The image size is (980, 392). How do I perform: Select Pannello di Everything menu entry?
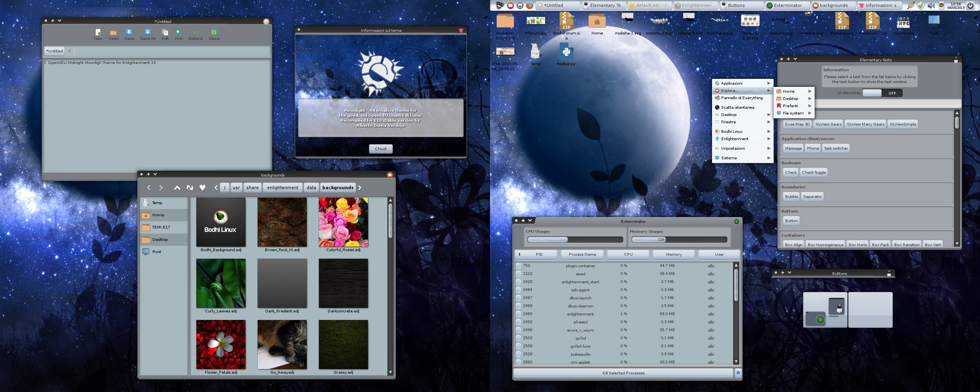(742, 98)
